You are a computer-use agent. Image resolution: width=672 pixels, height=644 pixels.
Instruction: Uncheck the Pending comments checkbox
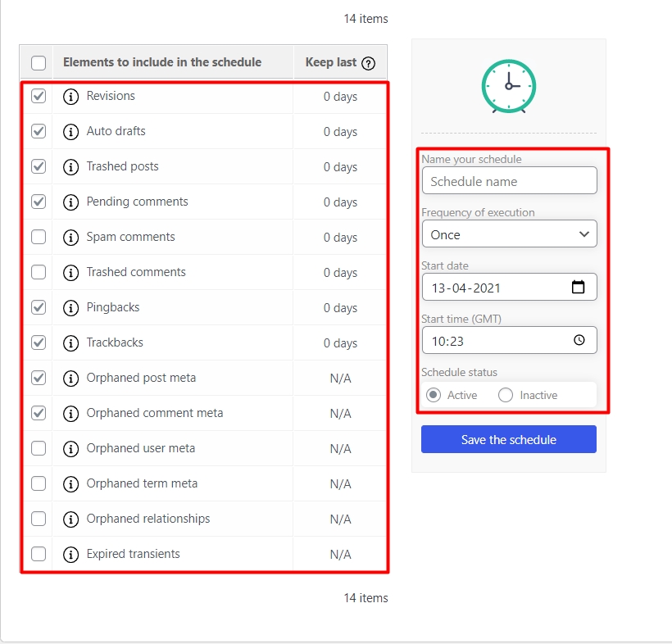tap(39, 202)
